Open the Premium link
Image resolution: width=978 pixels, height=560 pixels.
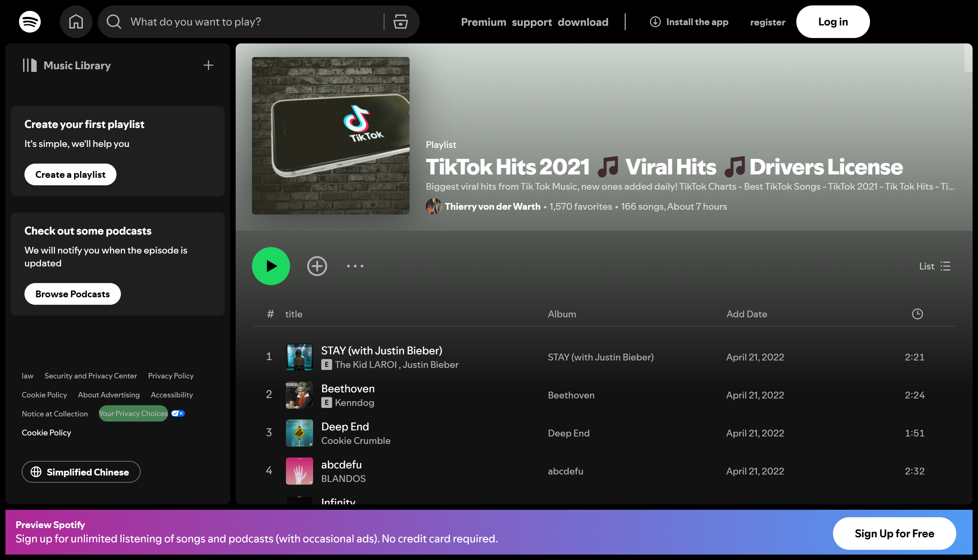(484, 22)
